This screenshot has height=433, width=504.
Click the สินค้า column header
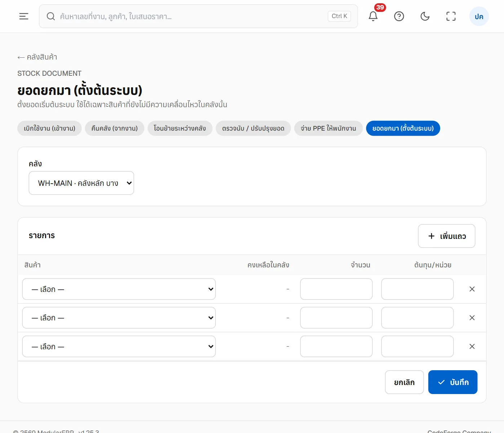click(32, 265)
